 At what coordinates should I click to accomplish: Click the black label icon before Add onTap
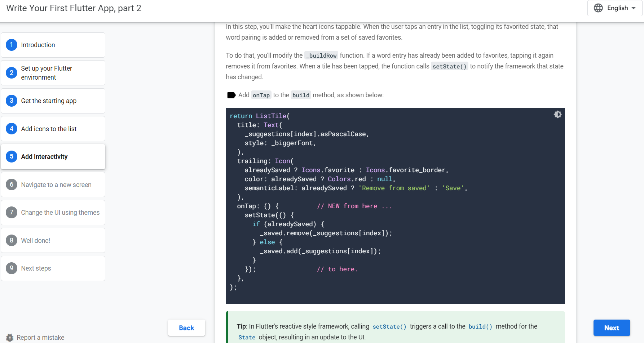pos(231,95)
